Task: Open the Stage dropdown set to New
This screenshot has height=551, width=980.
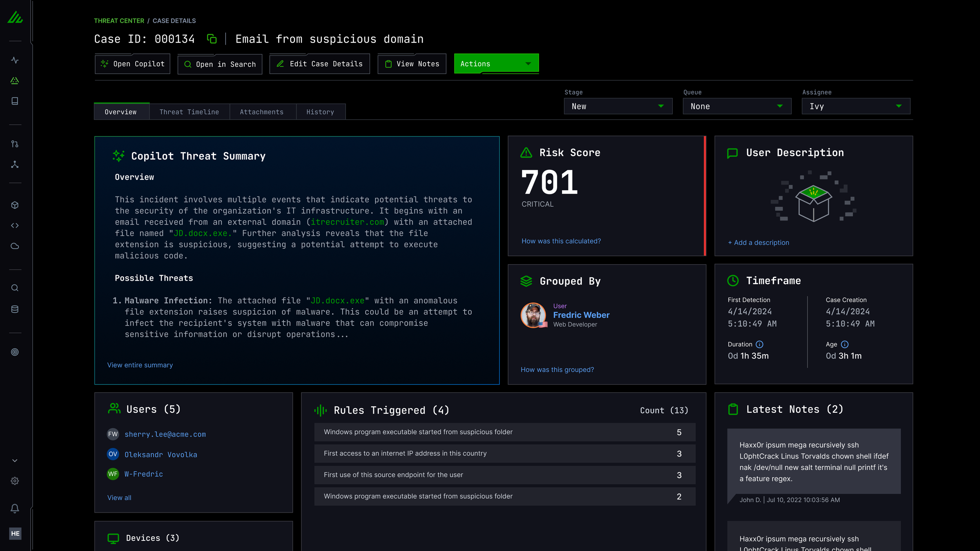Action: (618, 106)
